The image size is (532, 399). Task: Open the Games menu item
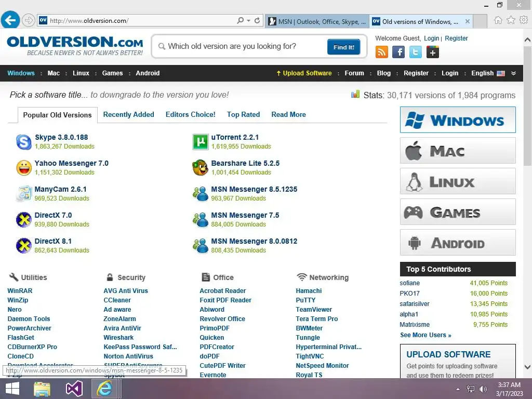112,73
